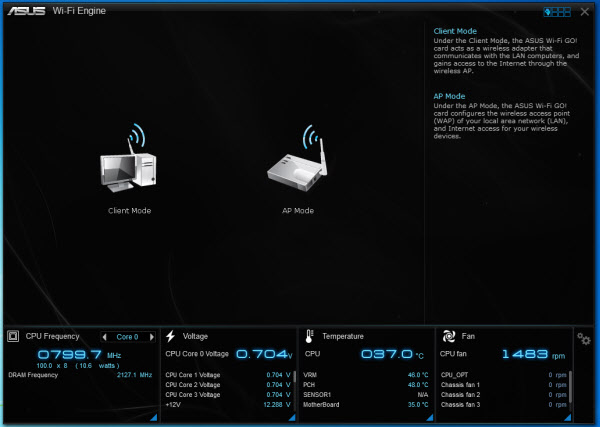The image size is (600, 427).
Task: Close the Wi-Fi Engine window
Action: coord(585,12)
